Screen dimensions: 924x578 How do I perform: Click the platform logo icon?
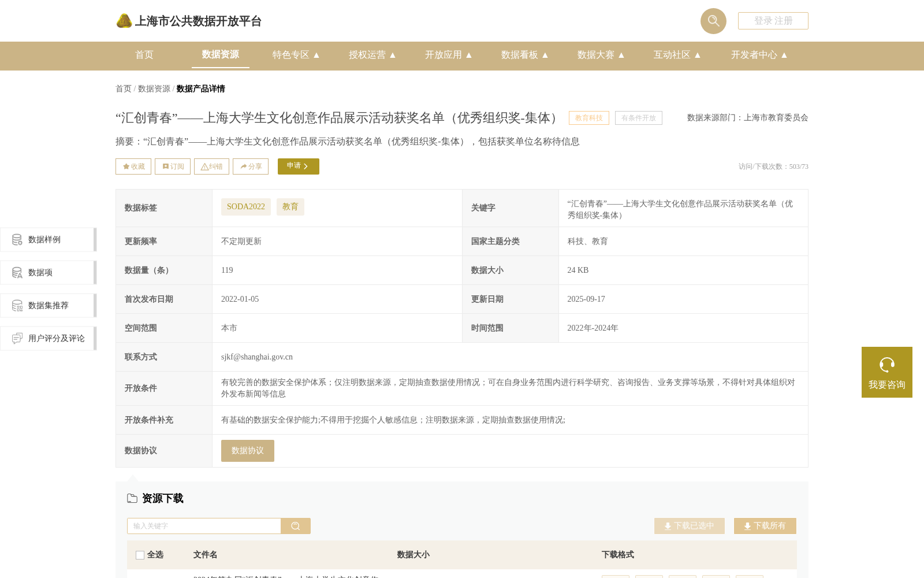click(124, 21)
